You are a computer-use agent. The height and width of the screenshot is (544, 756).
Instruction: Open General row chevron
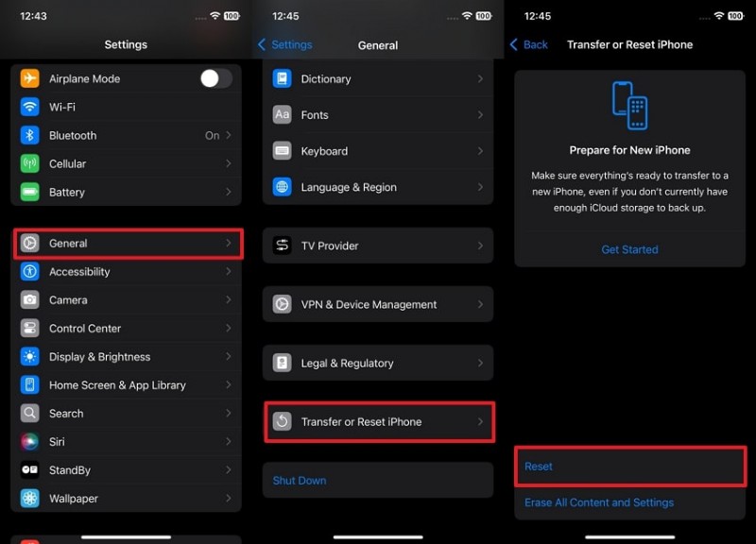point(229,244)
